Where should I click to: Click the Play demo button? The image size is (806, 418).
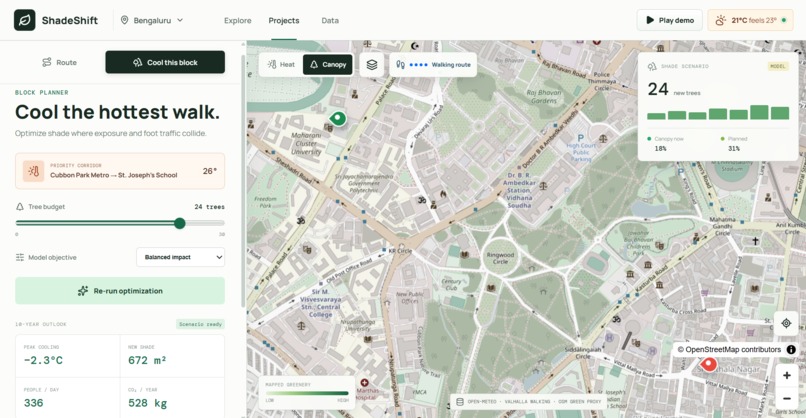pyautogui.click(x=670, y=21)
